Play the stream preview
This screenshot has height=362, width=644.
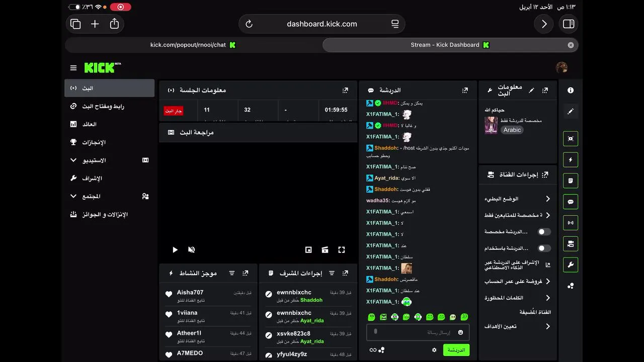tap(175, 249)
